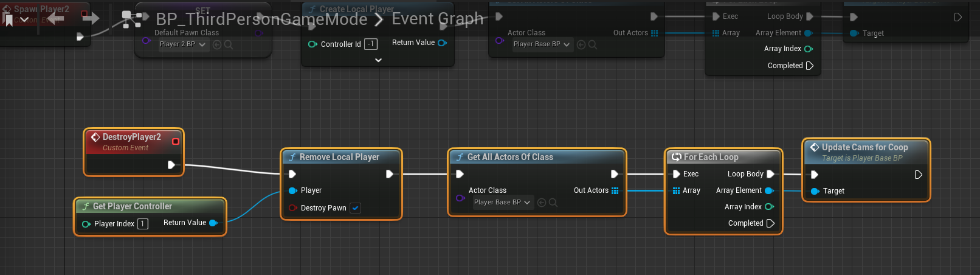
Task: Select the DestroyPlayer2 custom event node title
Action: click(x=132, y=137)
